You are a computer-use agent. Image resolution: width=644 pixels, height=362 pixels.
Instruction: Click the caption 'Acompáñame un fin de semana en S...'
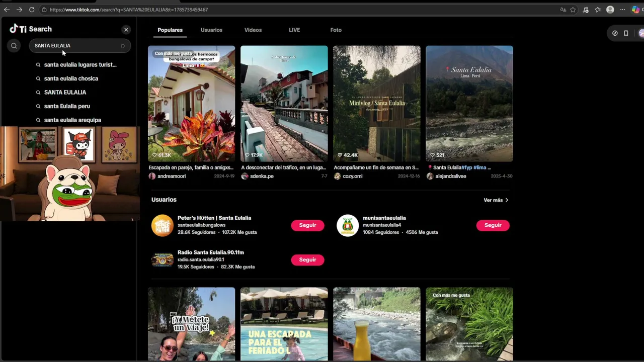pos(376,167)
